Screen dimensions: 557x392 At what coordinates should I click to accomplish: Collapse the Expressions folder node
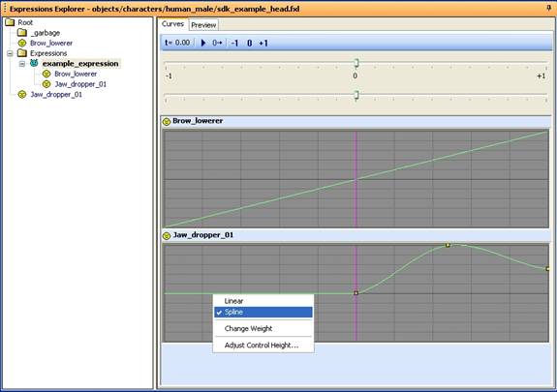tap(10, 53)
